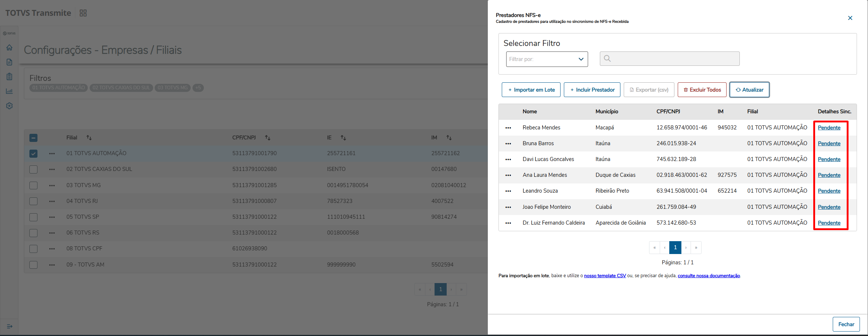This screenshot has height=336, width=868.
Task: Check the 03 TOTVS MG row checkbox
Action: 33,185
